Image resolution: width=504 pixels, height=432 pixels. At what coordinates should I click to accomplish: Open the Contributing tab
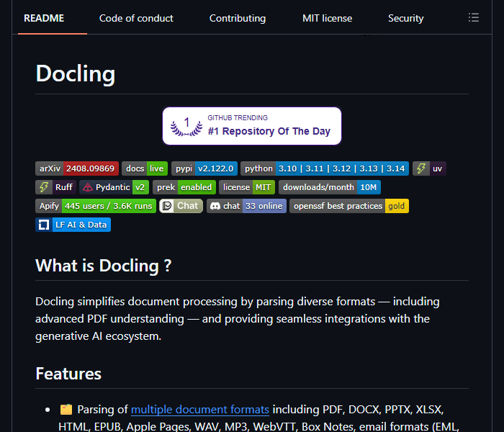click(x=238, y=18)
